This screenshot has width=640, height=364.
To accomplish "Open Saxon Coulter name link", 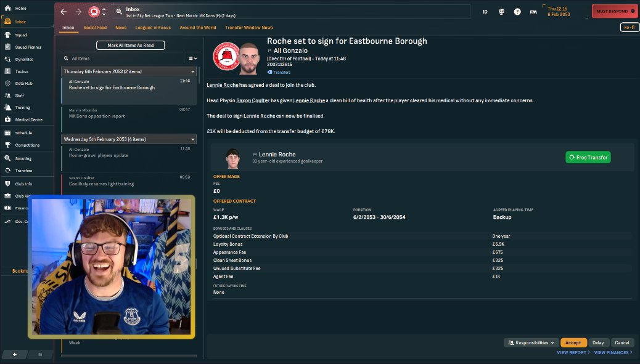I will pyautogui.click(x=253, y=100).
